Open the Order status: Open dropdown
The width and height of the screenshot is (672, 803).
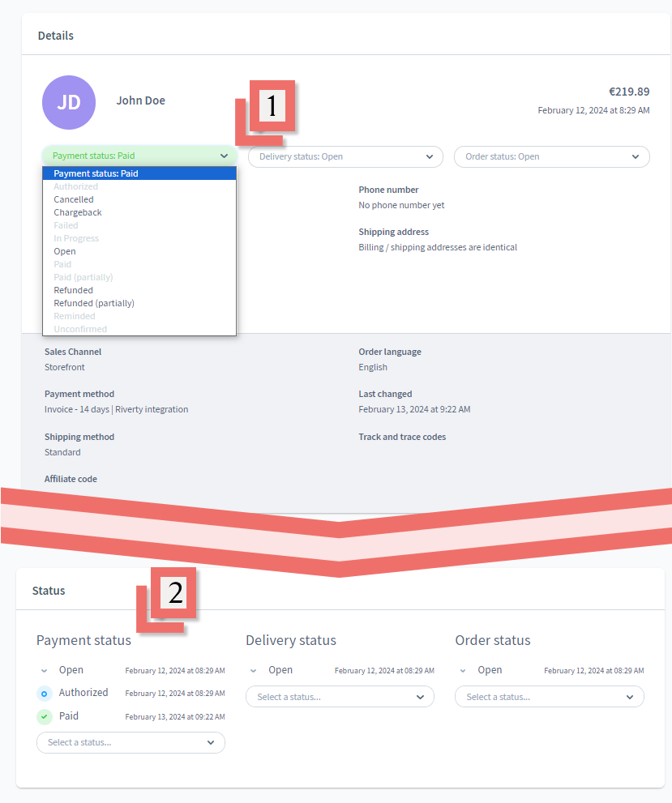pyautogui.click(x=551, y=156)
